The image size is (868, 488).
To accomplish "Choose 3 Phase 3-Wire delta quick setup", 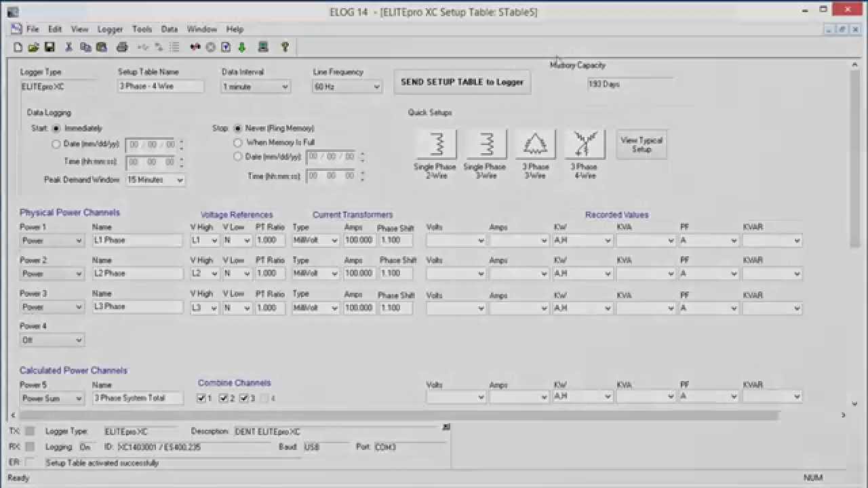I will (535, 144).
